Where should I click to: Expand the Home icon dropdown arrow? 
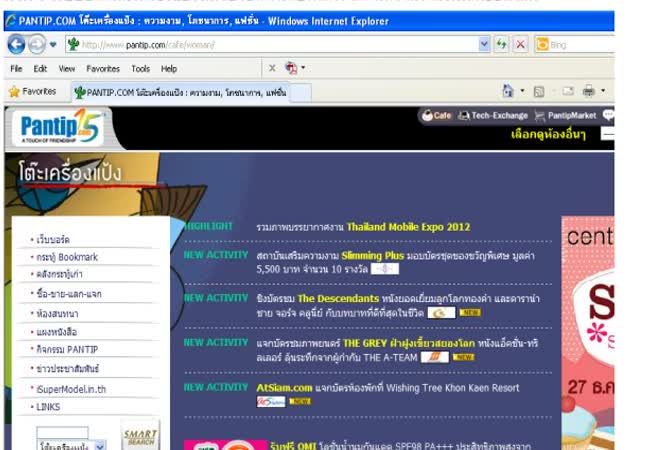[x=522, y=90]
